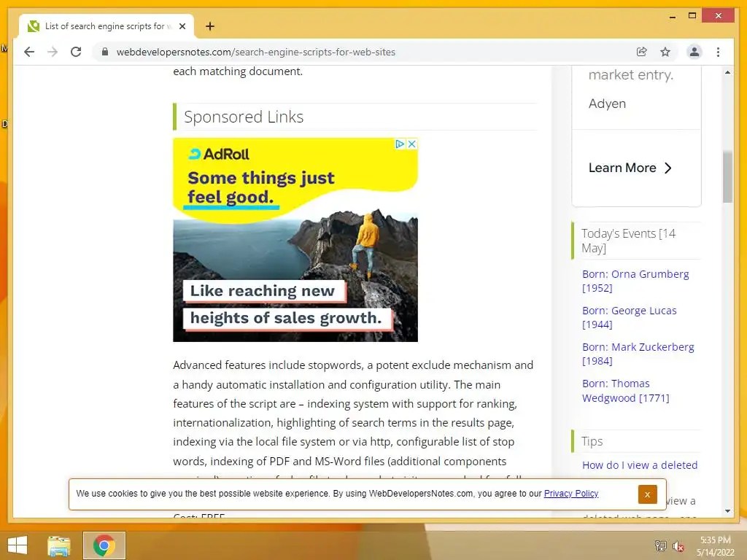Screen dimensions: 747x560
Task: Open the Privacy Policy link
Action: [x=570, y=494]
